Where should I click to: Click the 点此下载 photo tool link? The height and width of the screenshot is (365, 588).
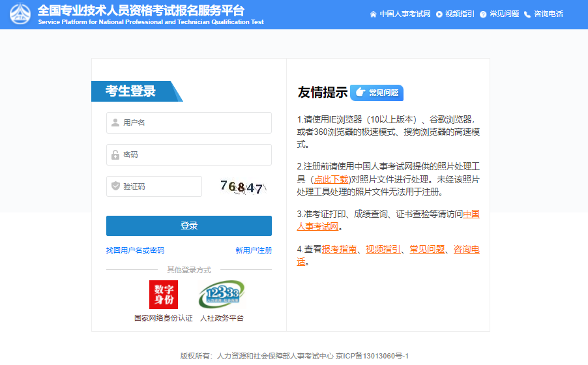tap(331, 179)
